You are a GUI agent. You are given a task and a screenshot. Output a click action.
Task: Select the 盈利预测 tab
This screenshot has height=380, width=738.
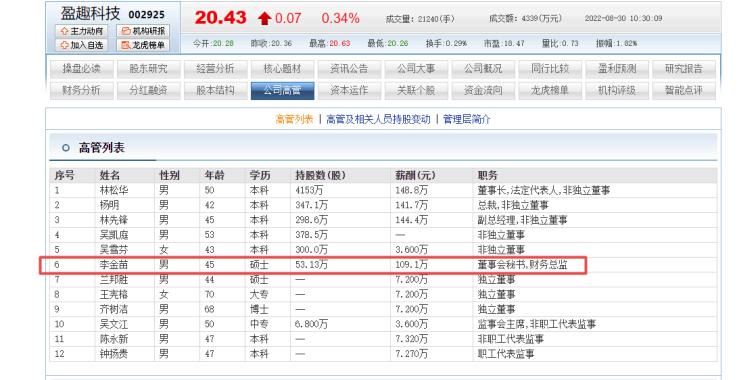617,69
